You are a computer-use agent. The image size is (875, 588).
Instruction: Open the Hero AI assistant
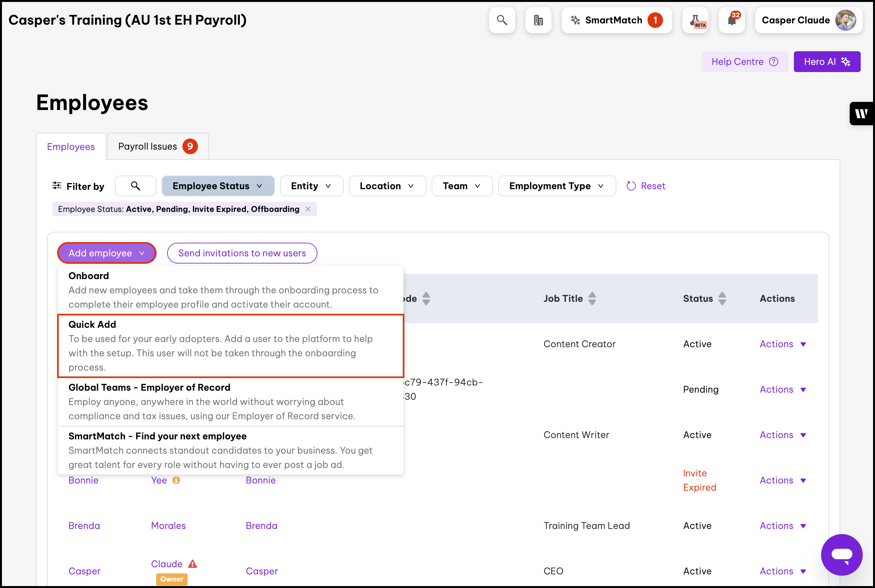pyautogui.click(x=827, y=62)
